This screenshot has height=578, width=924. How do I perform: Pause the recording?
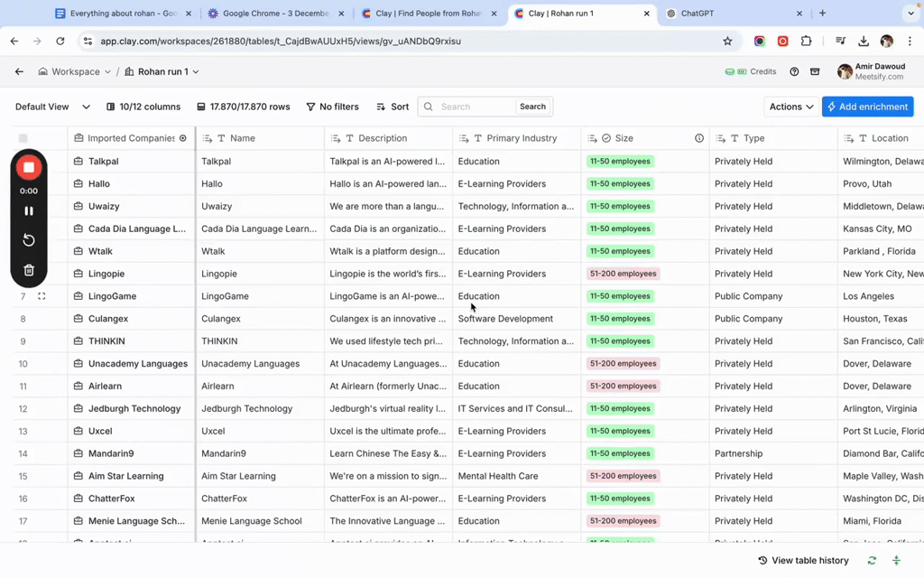point(29,211)
